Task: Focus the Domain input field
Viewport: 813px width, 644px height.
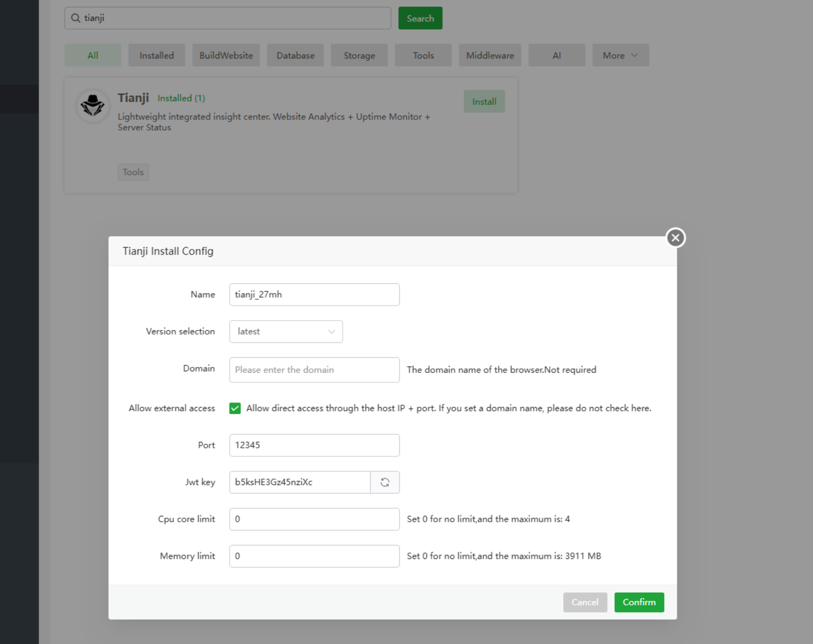Action: click(x=314, y=370)
